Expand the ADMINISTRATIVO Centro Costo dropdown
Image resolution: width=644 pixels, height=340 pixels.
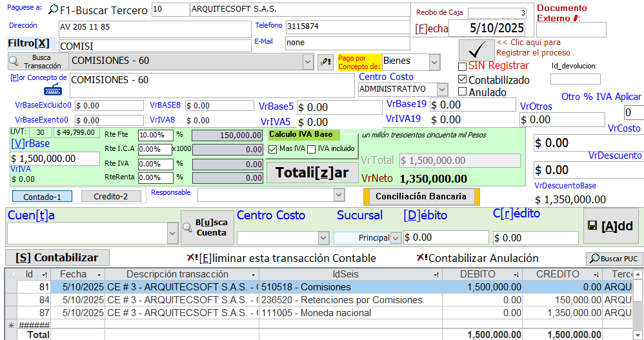(x=441, y=90)
